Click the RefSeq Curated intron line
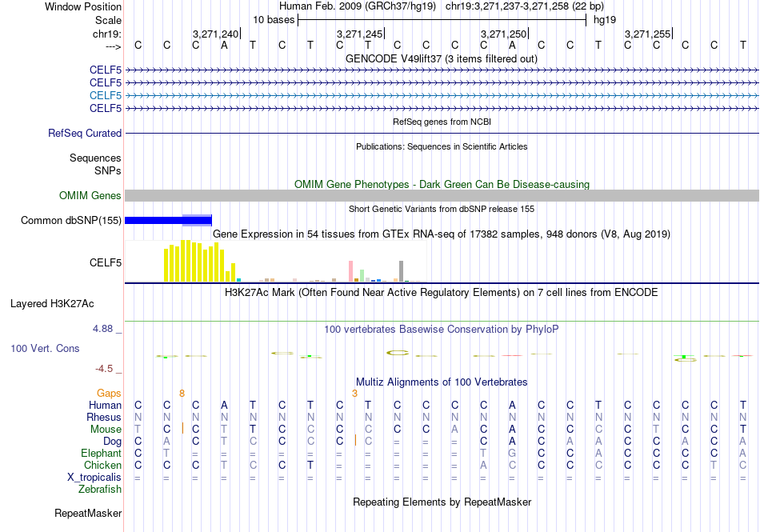760x532 pixels. coord(442,133)
